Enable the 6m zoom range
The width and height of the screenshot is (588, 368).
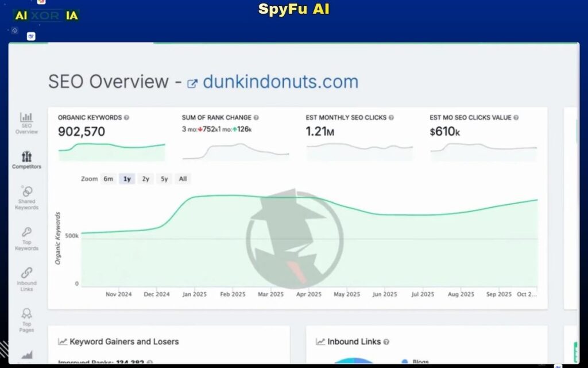[108, 179]
